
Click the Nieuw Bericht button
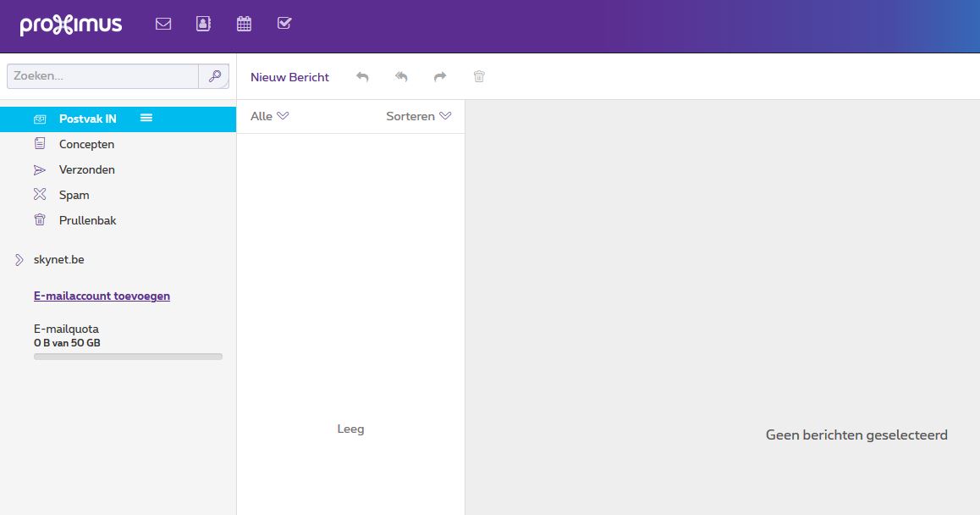[x=289, y=77]
